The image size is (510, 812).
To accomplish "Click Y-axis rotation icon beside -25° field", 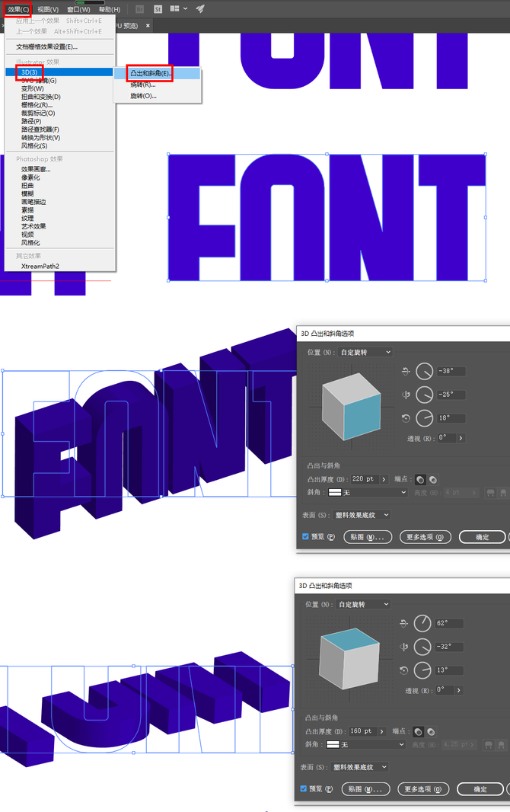I will (406, 395).
